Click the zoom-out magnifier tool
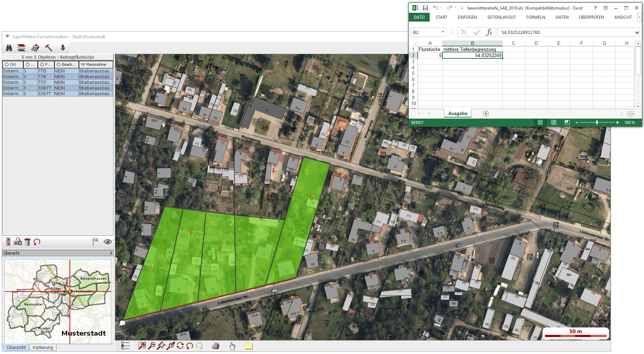644x354 pixels. 152,346
